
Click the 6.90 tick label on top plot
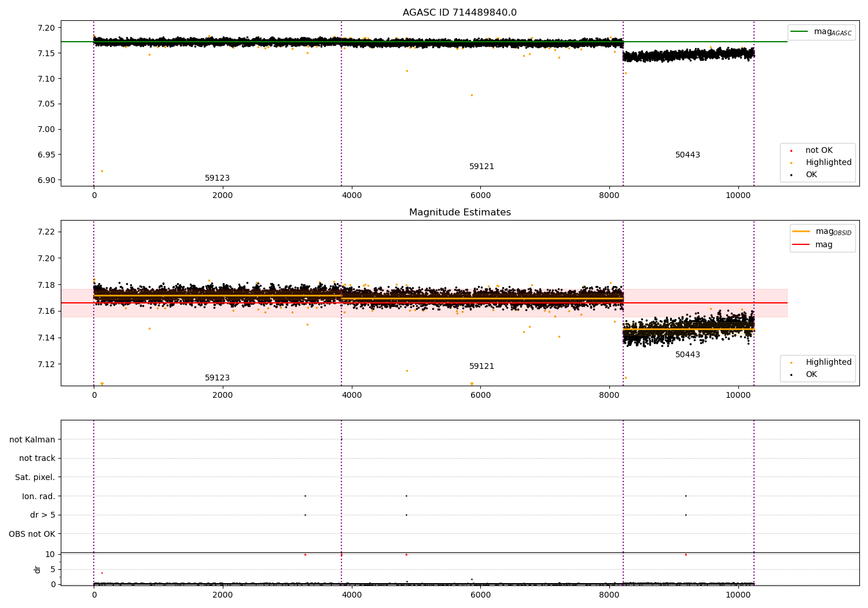46,180
